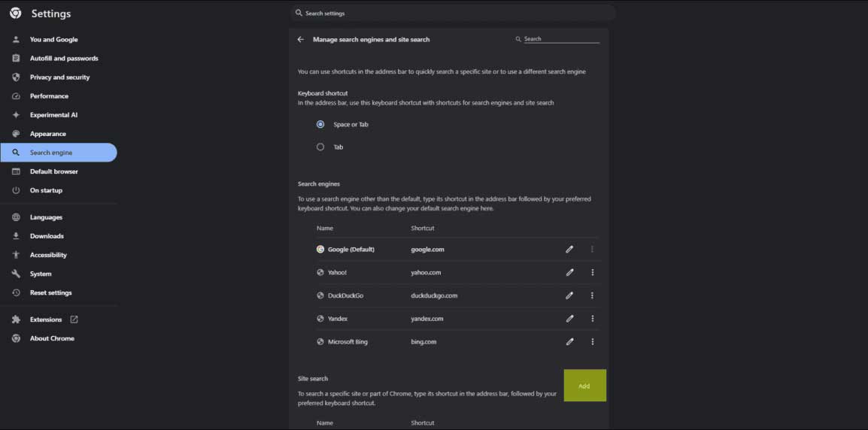This screenshot has width=868, height=430.
Task: Click the pencil icon for DuckDuckGo
Action: tap(569, 295)
